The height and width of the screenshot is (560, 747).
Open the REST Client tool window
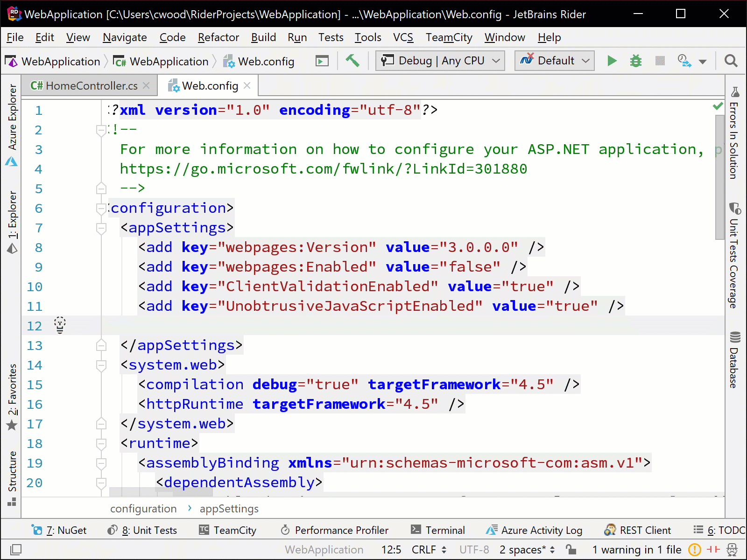pos(638,530)
